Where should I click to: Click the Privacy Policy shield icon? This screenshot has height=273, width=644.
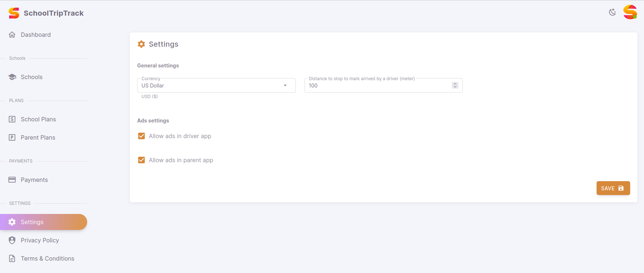pyautogui.click(x=12, y=240)
